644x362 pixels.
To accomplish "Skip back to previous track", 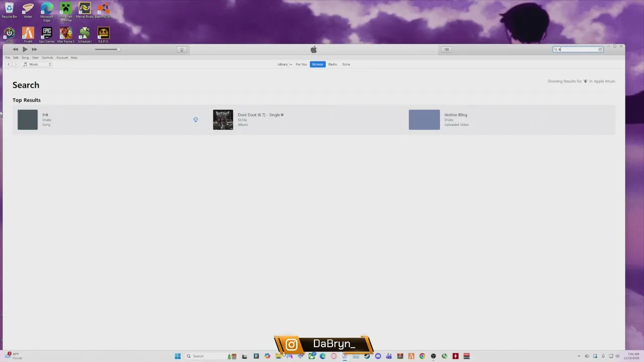I will (x=15, y=49).
